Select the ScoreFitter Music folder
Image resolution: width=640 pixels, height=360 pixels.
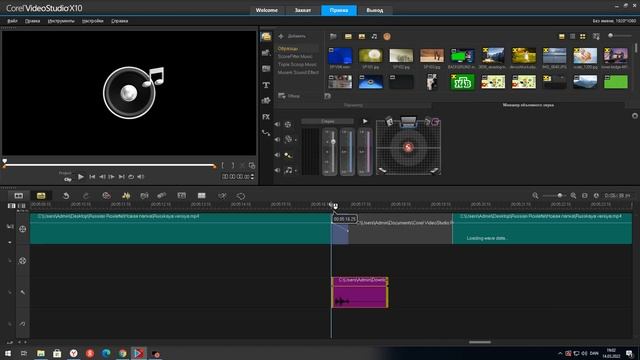point(295,56)
